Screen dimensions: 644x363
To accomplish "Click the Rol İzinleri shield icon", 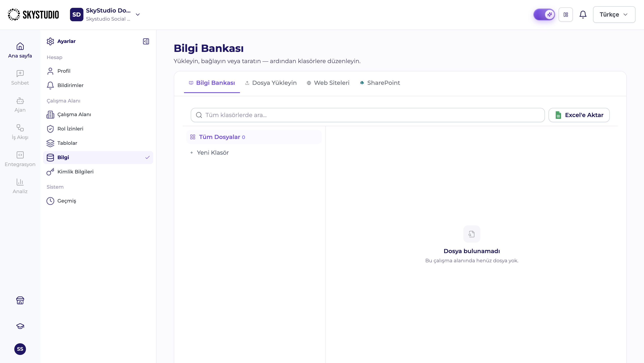I will tap(50, 129).
